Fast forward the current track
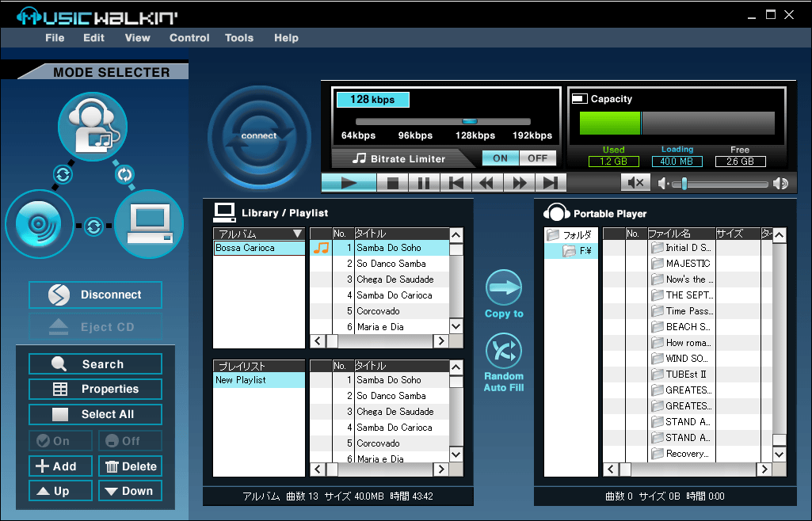 click(519, 183)
